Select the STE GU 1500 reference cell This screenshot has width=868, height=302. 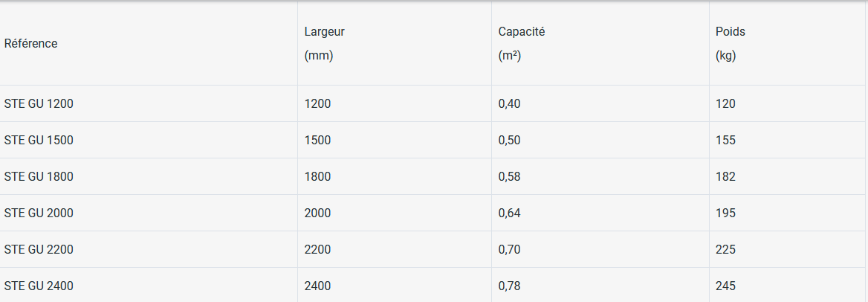point(39,141)
